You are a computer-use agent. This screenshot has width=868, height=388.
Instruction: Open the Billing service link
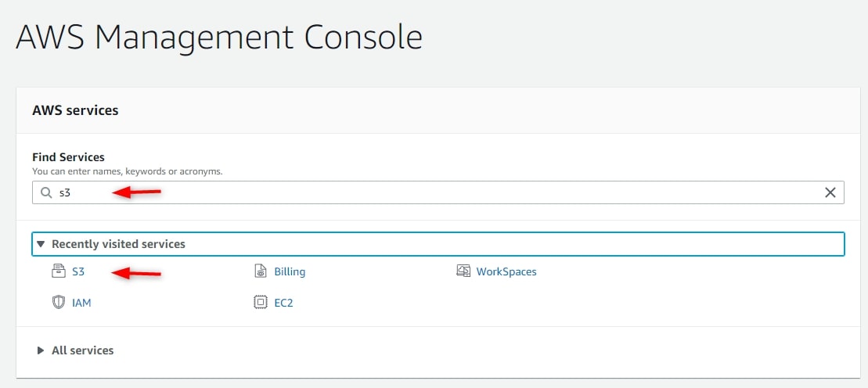pyautogui.click(x=290, y=271)
